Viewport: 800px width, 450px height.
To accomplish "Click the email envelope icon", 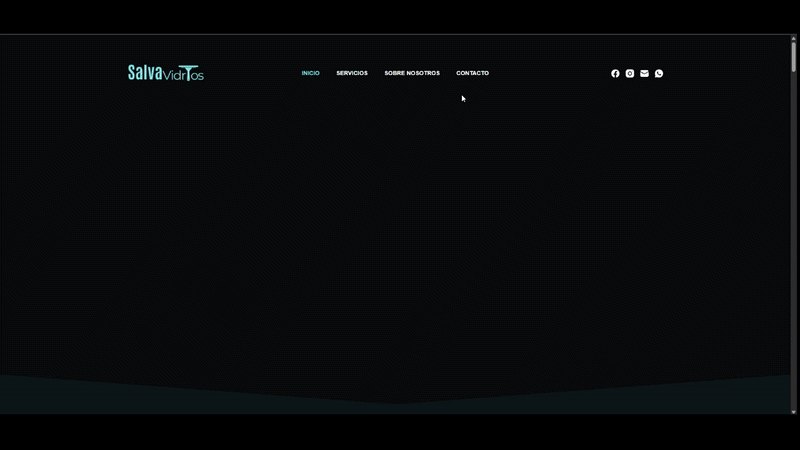I will (x=644, y=73).
